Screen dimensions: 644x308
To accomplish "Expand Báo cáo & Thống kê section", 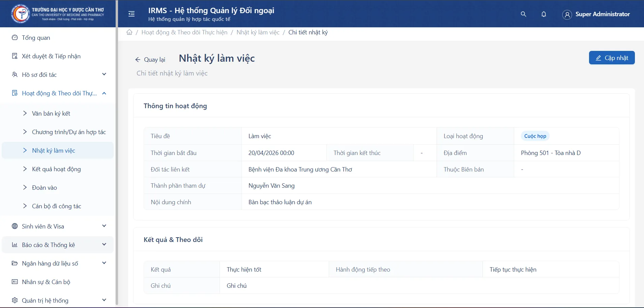I will (49, 245).
